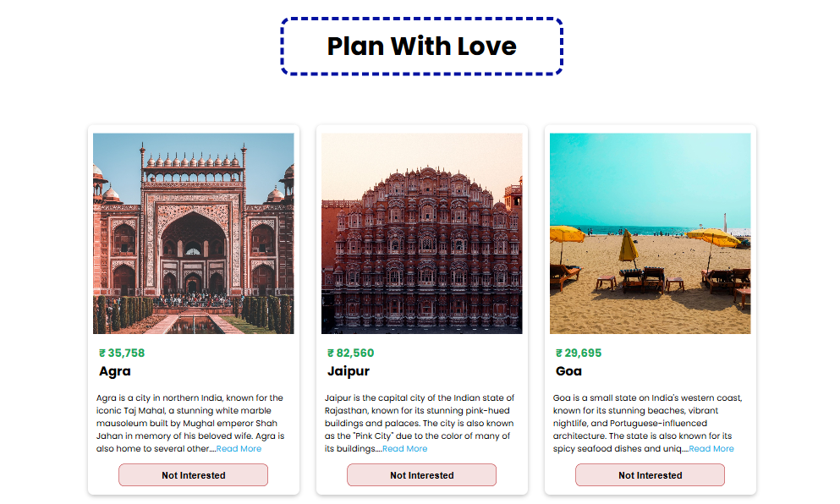Open Read More link for Jaipur

[404, 449]
